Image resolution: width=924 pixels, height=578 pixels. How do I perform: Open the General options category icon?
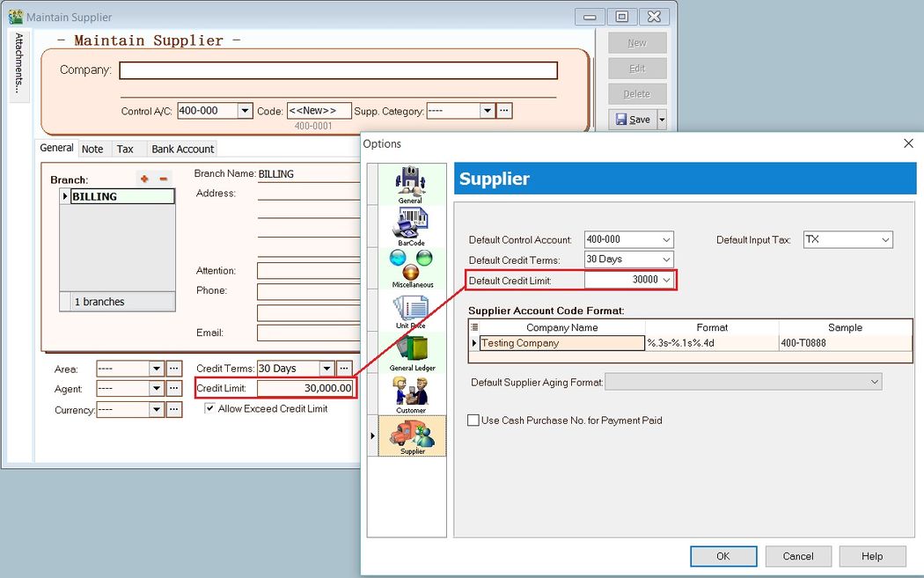click(410, 183)
